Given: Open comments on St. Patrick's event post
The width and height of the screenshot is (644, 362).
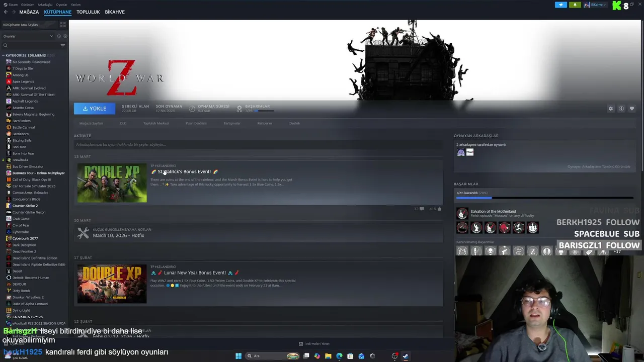Looking at the screenshot, I should (422, 209).
